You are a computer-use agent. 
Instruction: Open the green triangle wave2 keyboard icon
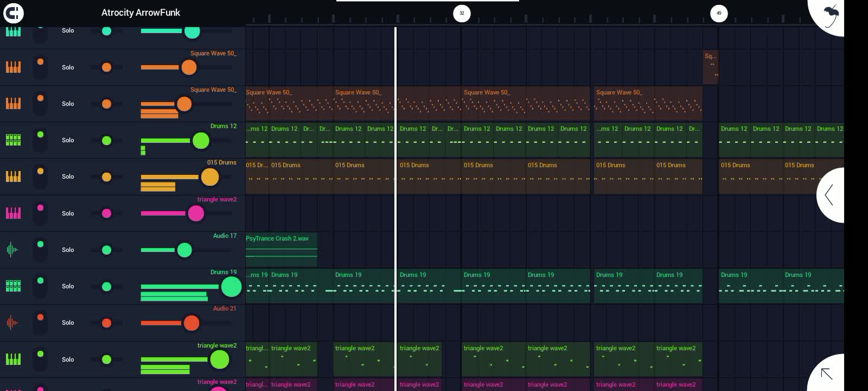(x=13, y=359)
